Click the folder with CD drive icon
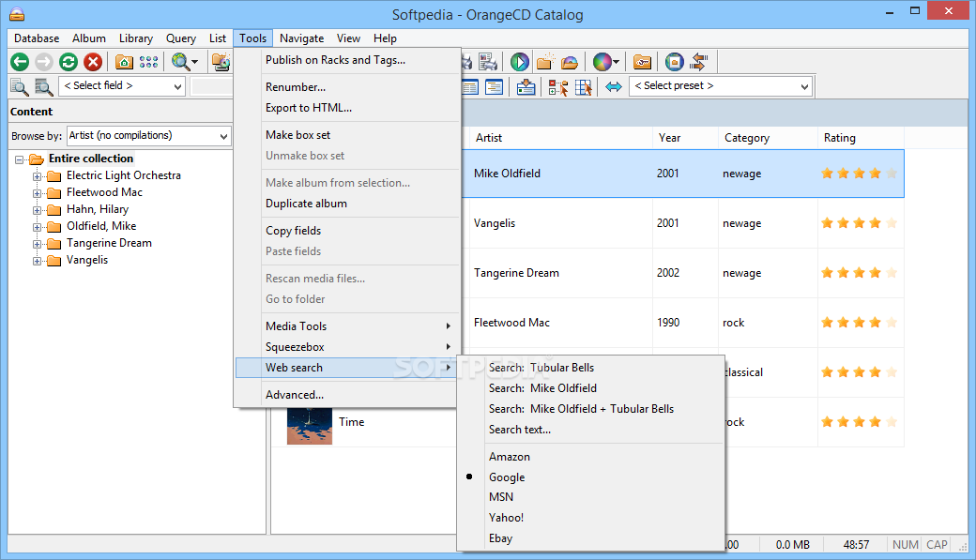The height and width of the screenshot is (560, 976). tap(221, 62)
